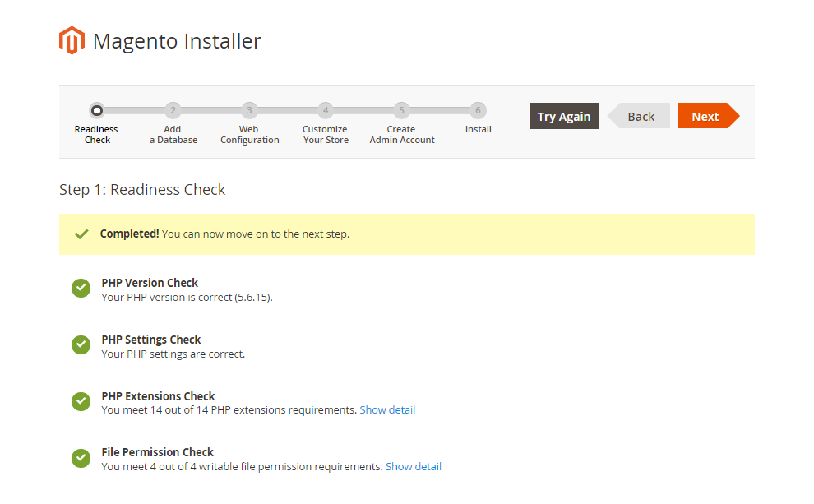Viewport: 814px width, 504px height.
Task: Click the Web Configuration step label
Action: (250, 135)
